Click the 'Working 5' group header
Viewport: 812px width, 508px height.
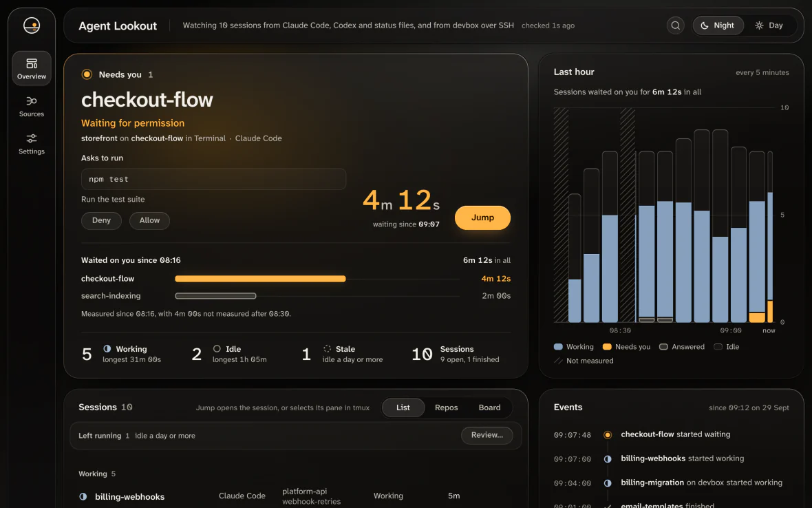coord(97,474)
